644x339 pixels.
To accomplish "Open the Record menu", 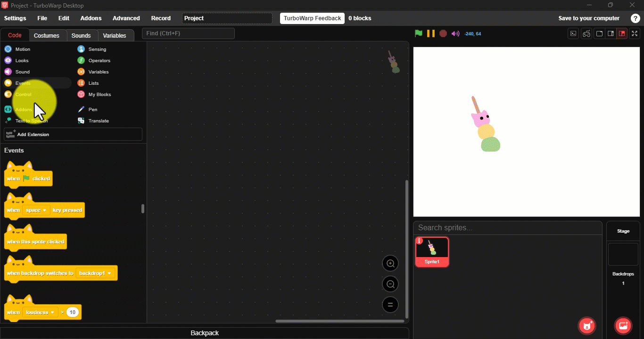I will (161, 18).
